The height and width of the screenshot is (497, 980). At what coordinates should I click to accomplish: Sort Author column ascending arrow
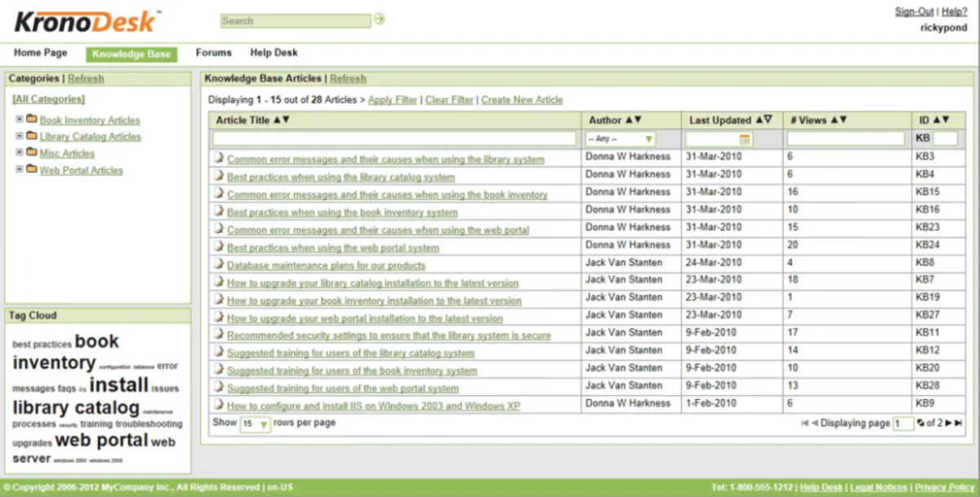629,120
